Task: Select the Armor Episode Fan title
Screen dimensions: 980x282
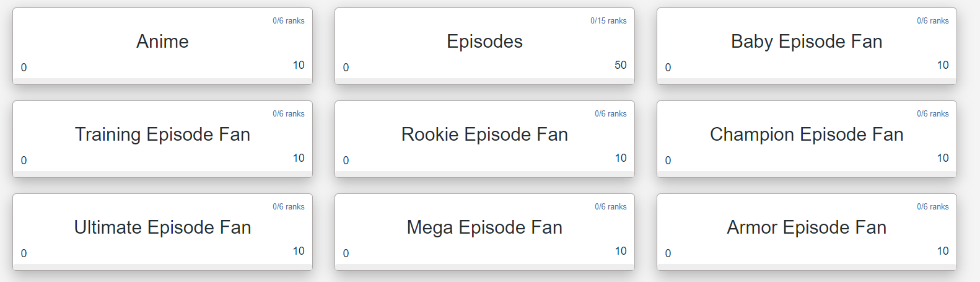Action: pyautogui.click(x=807, y=227)
